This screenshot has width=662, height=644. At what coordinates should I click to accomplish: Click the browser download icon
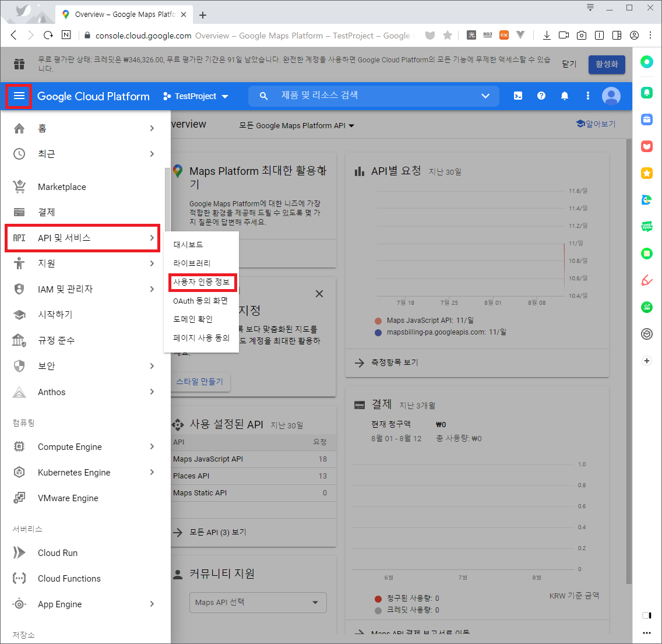[x=546, y=36]
